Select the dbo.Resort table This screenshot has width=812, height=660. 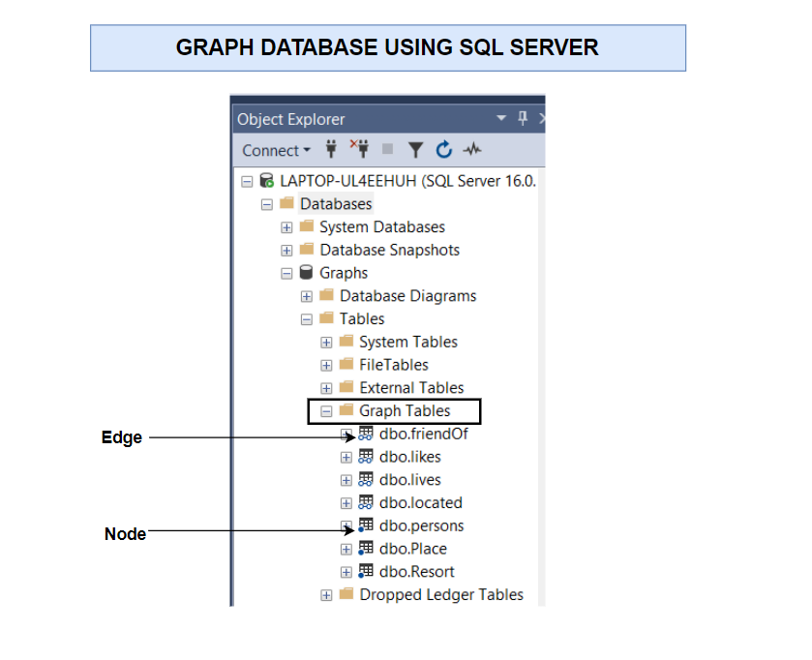point(416,572)
